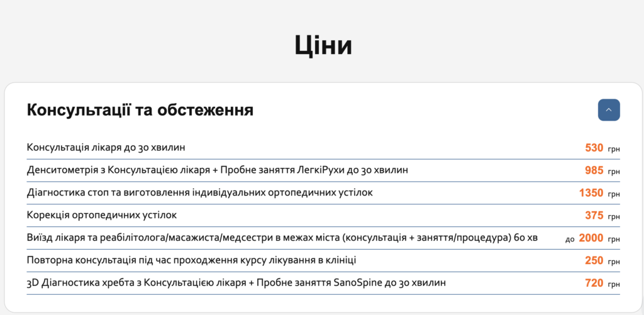Click the грн label beside 720
644x315 pixels.
(614, 284)
